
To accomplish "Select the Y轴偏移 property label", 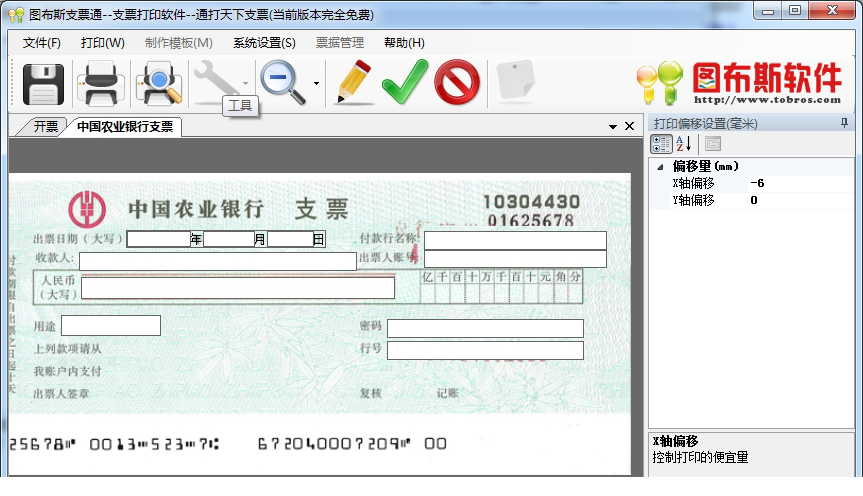I will (x=693, y=200).
